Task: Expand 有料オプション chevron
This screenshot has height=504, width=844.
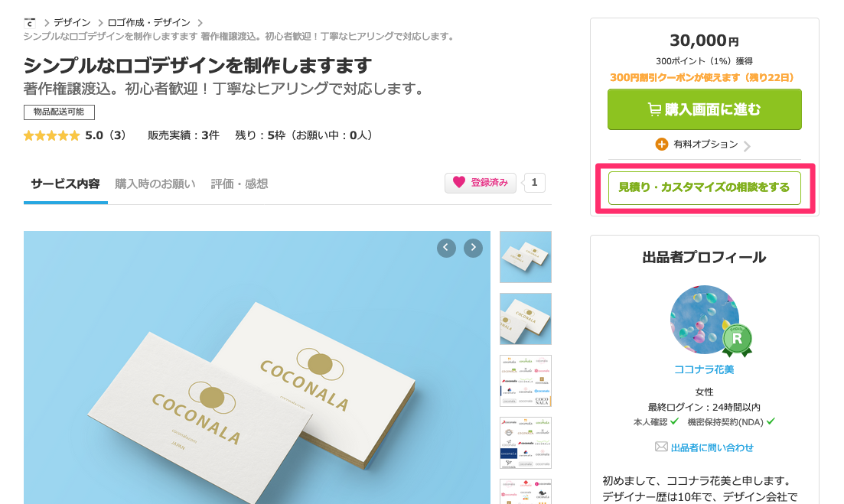Action: click(747, 146)
